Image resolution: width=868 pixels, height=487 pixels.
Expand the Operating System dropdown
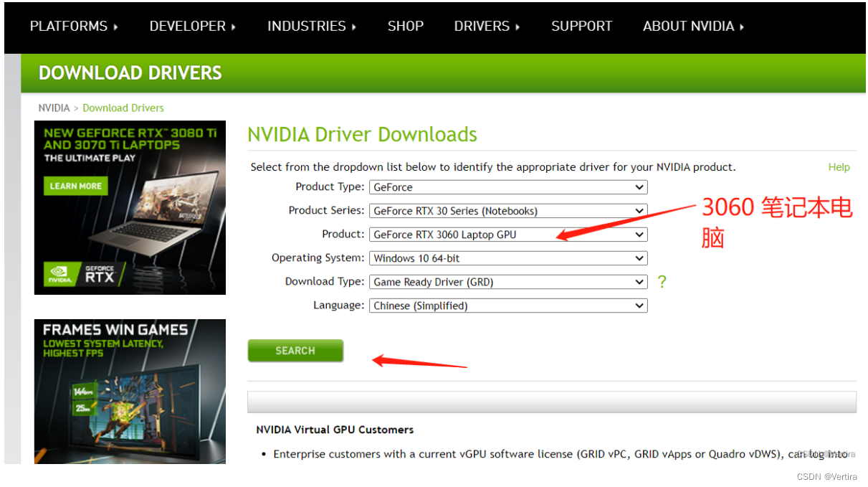507,258
